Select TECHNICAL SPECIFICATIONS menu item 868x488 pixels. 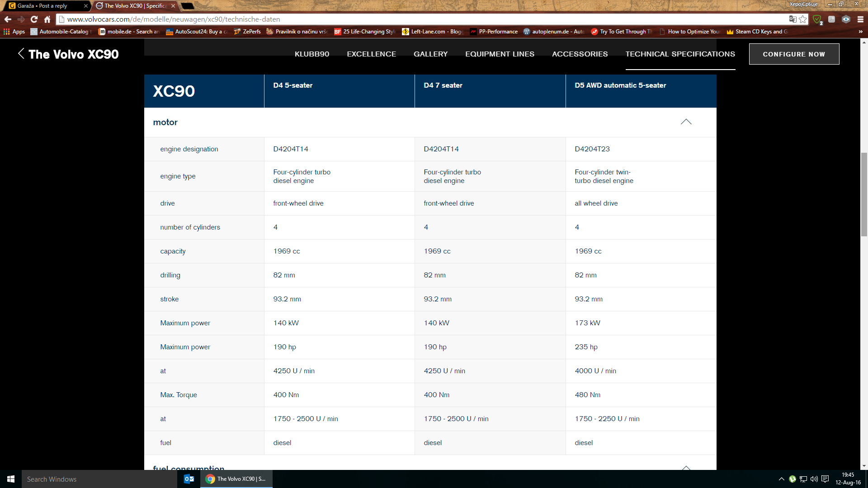680,54
